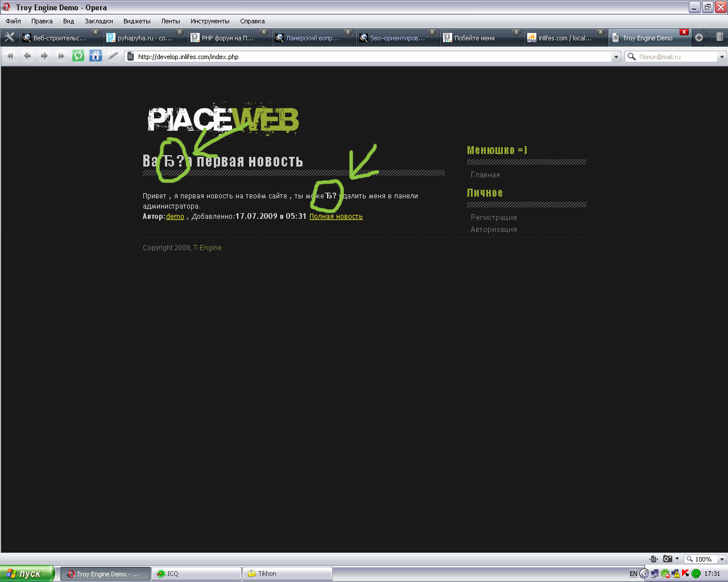This screenshot has height=582, width=728.
Task: Click the Полная новость link
Action: pos(336,217)
